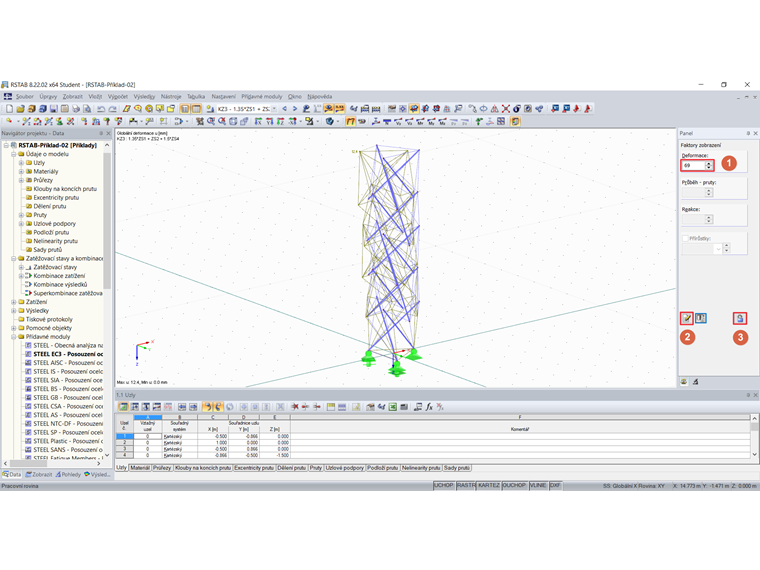
Task: Increase the Deformace factor with spinner up arrow
Action: [x=709, y=163]
